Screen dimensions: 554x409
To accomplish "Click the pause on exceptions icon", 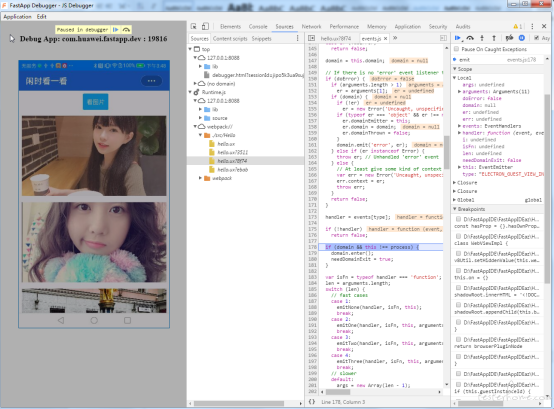I will (x=521, y=38).
